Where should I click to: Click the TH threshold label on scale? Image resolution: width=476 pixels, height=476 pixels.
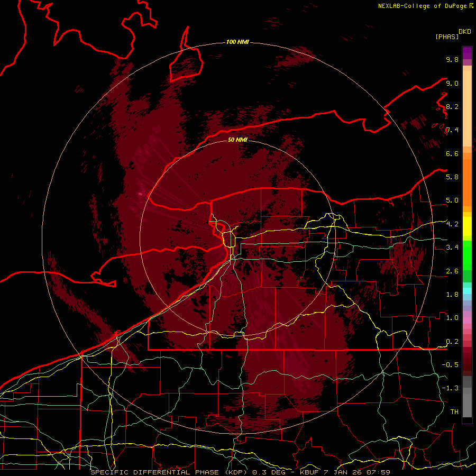point(454,412)
